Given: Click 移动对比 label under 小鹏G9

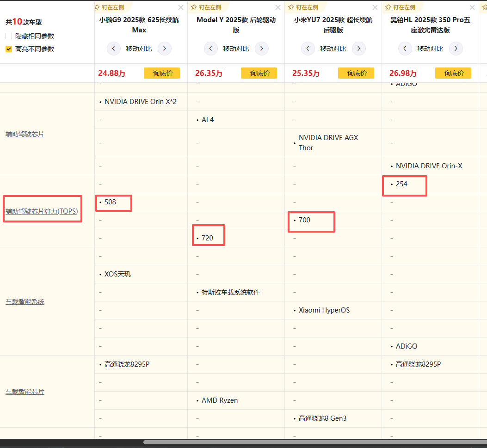Looking at the screenshot, I should point(139,49).
